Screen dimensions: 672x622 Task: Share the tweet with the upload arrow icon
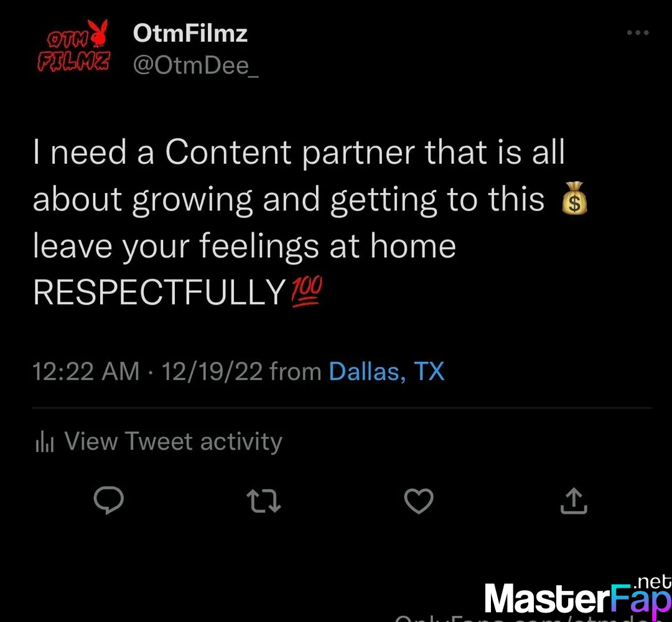[574, 501]
